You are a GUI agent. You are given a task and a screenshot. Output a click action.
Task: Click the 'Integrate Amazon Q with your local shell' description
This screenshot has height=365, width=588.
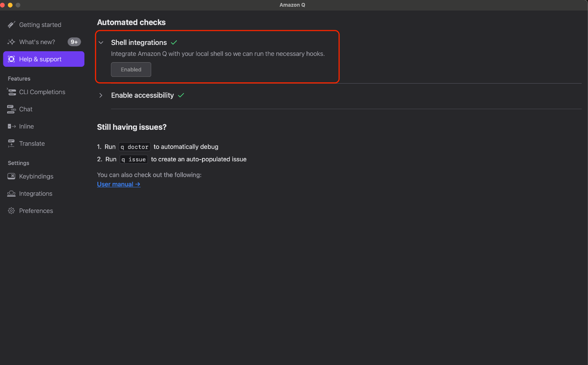[218, 54]
